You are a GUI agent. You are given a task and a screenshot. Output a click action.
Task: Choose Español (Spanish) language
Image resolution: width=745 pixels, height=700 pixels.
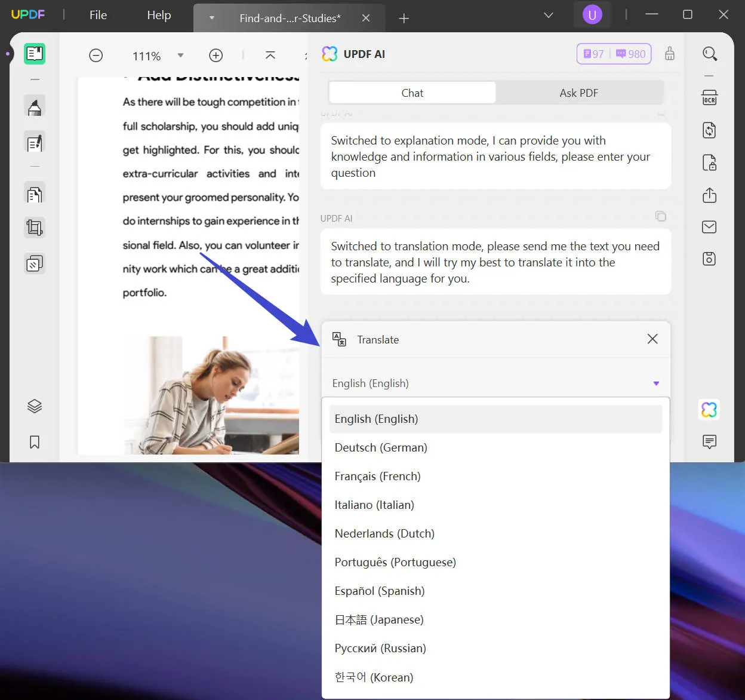pyautogui.click(x=495, y=591)
